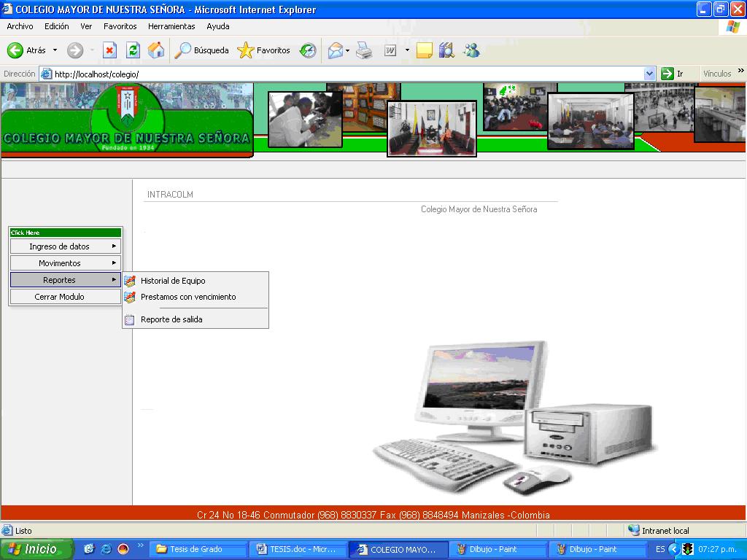Open the Movimentos menu item
Screen dimensions: 747x560
tap(65, 263)
